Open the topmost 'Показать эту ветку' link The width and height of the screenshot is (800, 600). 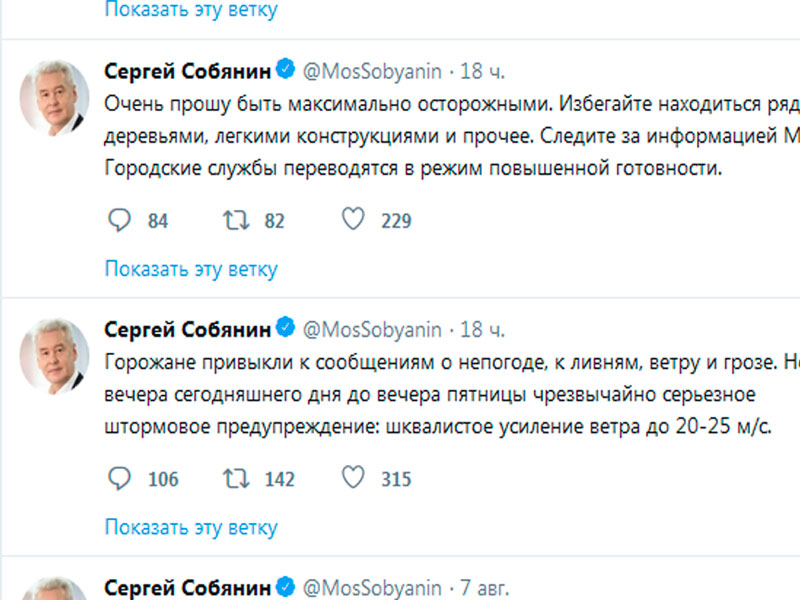191,11
